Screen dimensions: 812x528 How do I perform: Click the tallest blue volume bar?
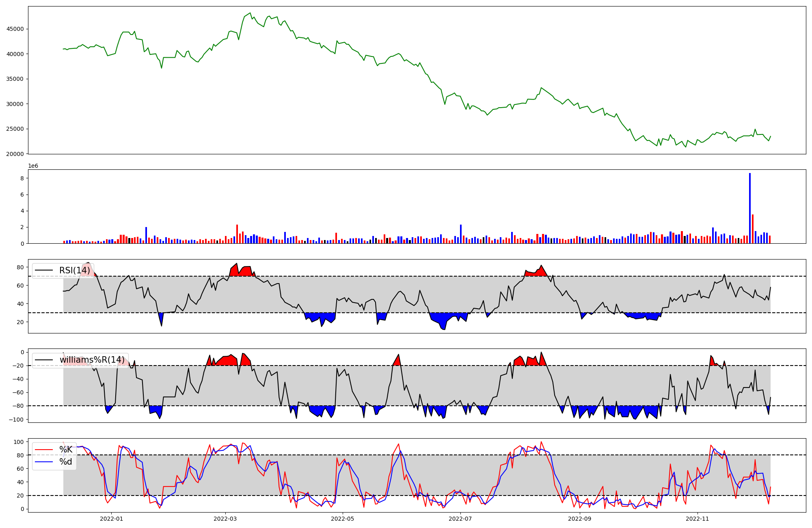point(750,208)
